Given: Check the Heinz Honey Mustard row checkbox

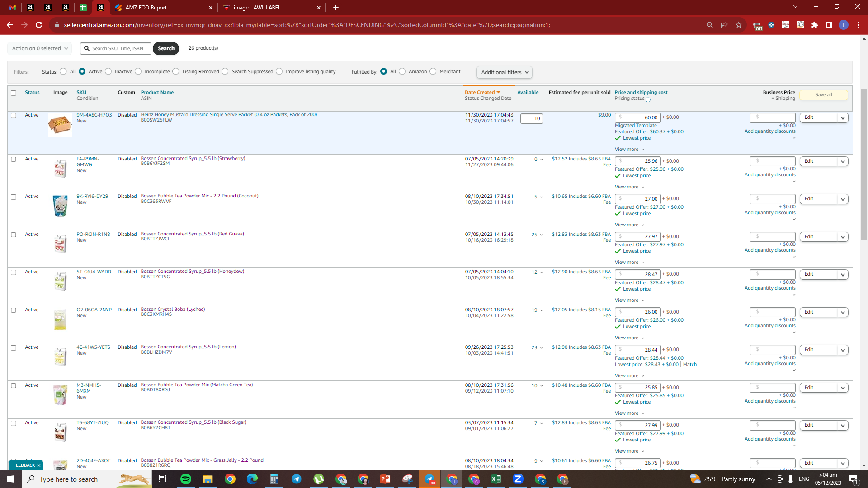Looking at the screenshot, I should click(x=14, y=116).
